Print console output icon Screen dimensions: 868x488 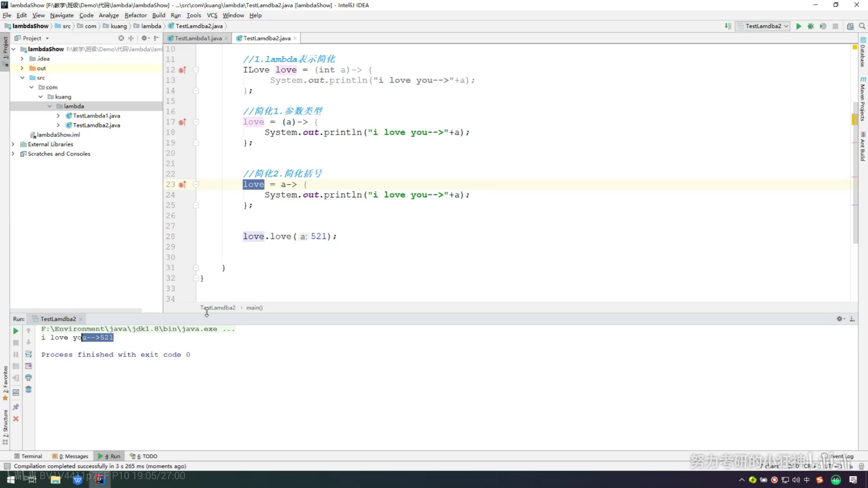pyautogui.click(x=28, y=377)
